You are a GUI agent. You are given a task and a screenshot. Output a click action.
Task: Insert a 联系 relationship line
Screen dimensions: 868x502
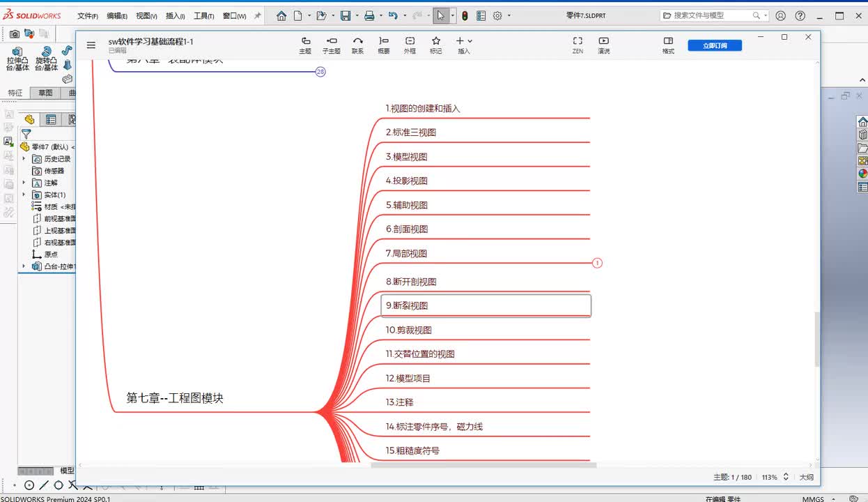click(357, 45)
